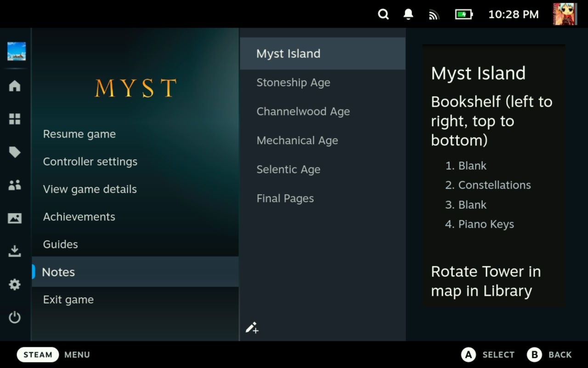The height and width of the screenshot is (368, 588).
Task: Open the Media screenshots icon
Action: [15, 218]
